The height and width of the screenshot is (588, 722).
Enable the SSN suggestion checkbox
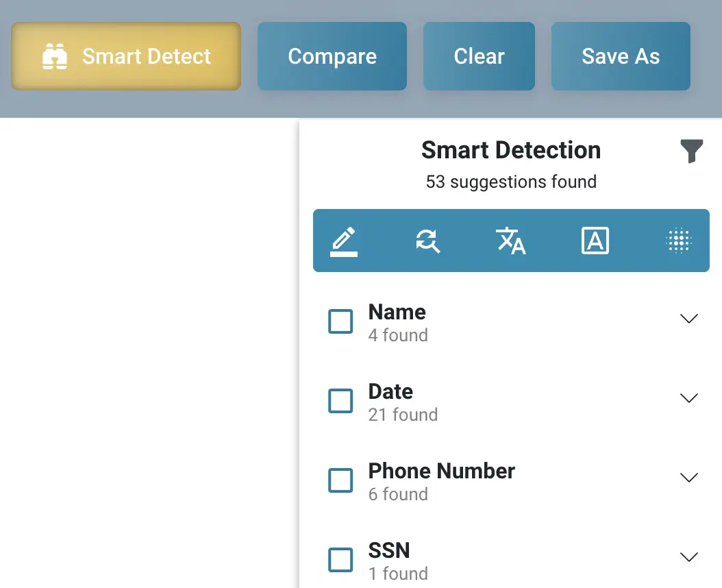340,560
